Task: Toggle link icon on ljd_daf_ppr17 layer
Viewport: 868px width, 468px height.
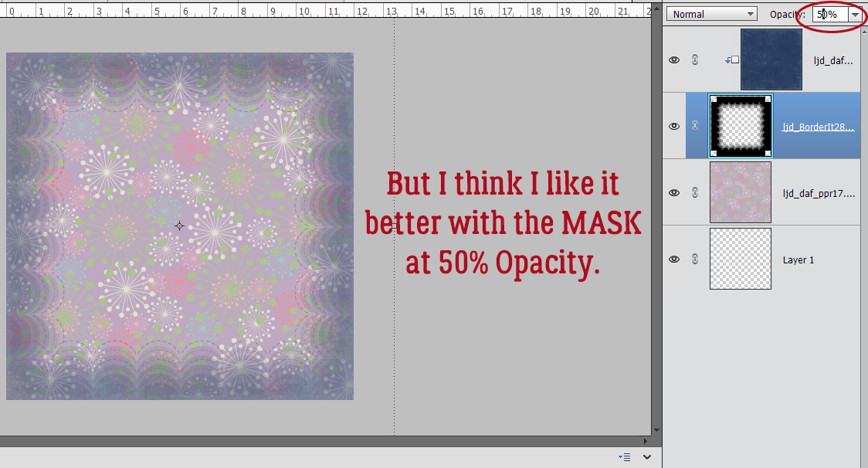Action: click(695, 193)
